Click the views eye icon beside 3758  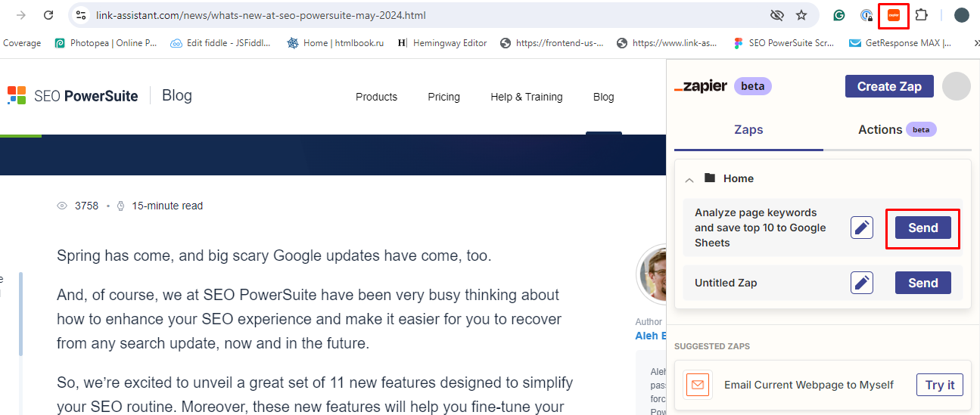63,206
